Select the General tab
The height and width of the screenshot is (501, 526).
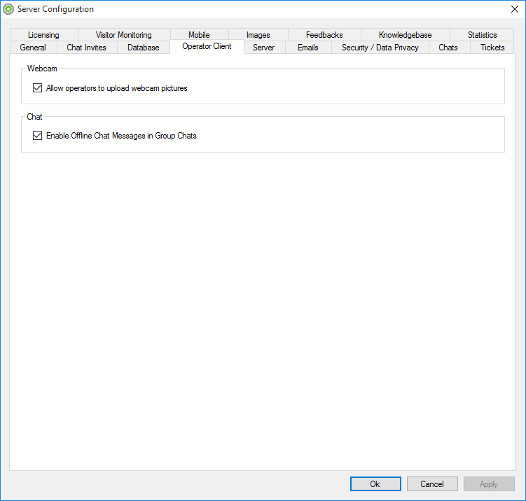coord(33,47)
